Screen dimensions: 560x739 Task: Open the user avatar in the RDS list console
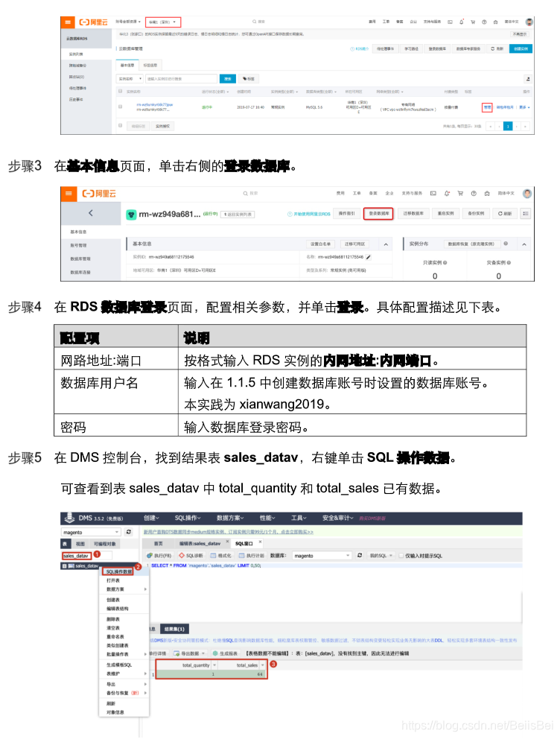[x=529, y=22]
